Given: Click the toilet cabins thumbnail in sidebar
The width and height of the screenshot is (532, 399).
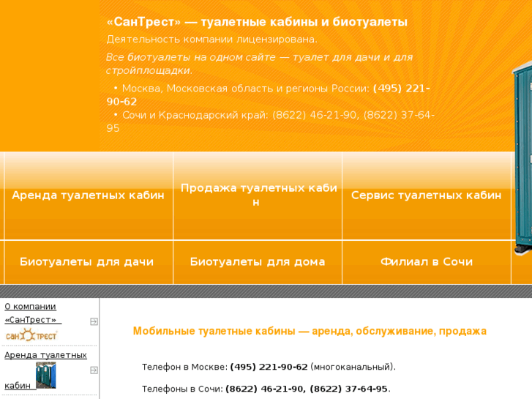Looking at the screenshot, I should pos(46,376).
